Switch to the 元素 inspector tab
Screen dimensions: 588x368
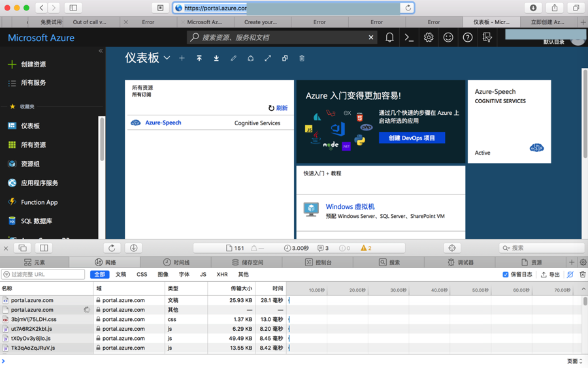tap(35, 262)
